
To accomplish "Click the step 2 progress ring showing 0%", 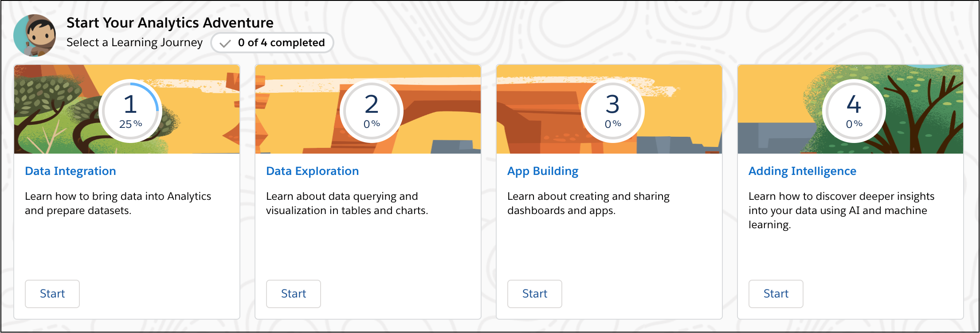I will pyautogui.click(x=372, y=111).
